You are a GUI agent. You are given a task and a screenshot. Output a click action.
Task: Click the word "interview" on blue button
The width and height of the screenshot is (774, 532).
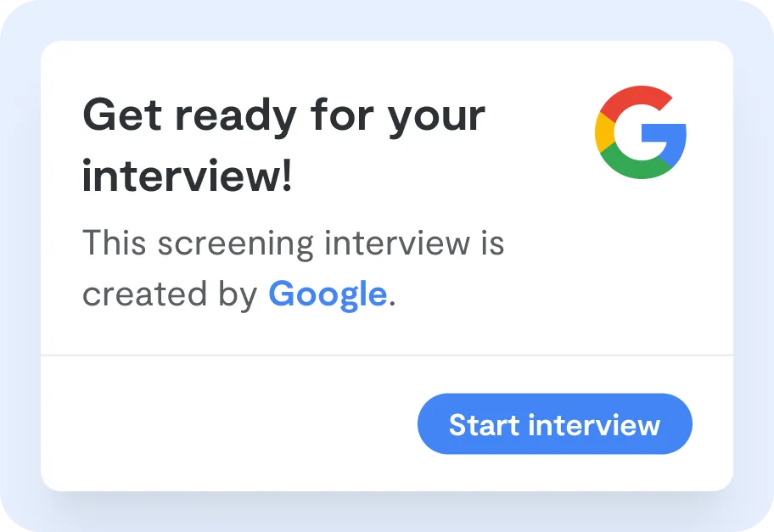click(x=594, y=424)
